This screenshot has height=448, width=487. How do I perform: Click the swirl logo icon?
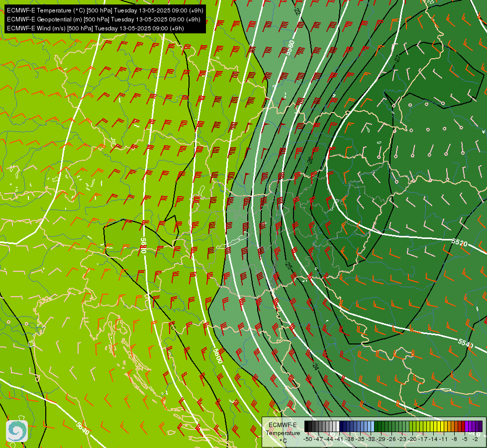click(17, 431)
